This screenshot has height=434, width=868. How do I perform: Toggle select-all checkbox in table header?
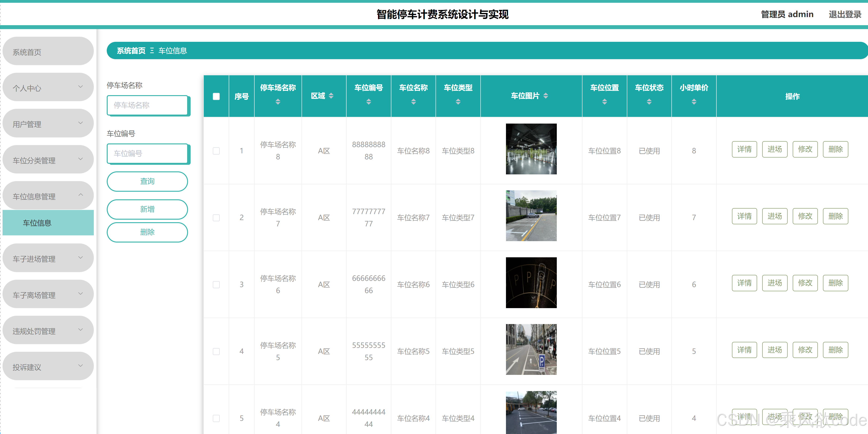pyautogui.click(x=216, y=96)
